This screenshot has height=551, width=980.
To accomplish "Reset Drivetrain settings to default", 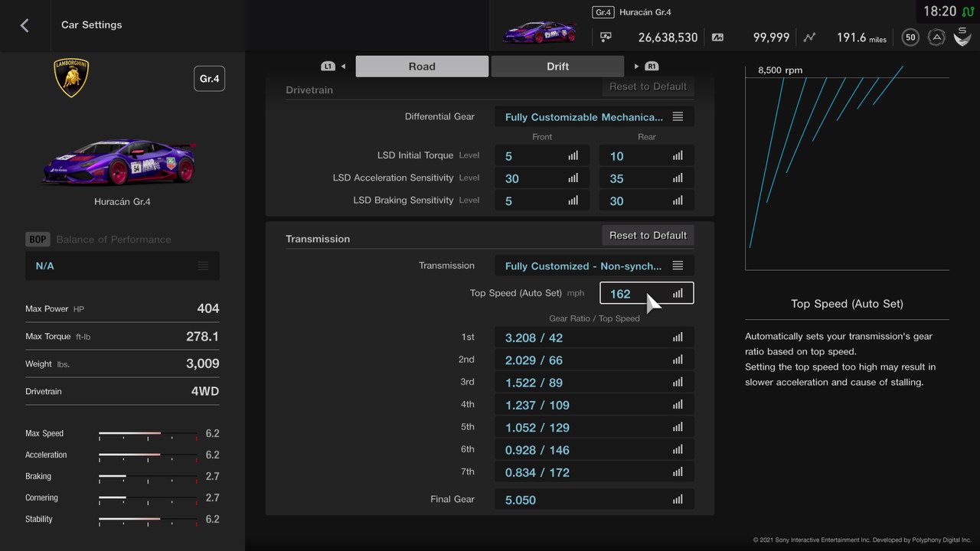I will click(648, 86).
